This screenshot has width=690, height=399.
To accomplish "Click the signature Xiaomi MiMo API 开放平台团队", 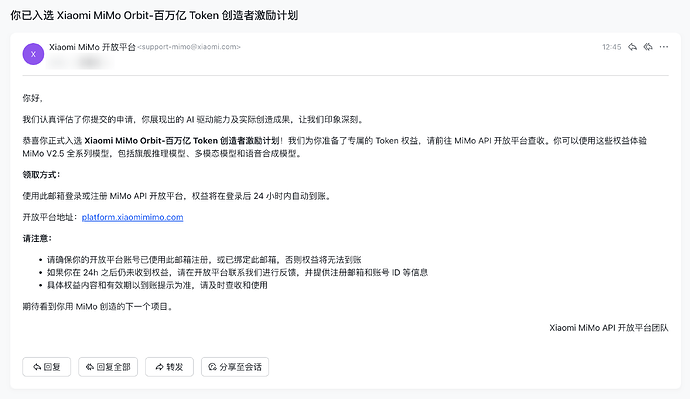I will click(609, 328).
